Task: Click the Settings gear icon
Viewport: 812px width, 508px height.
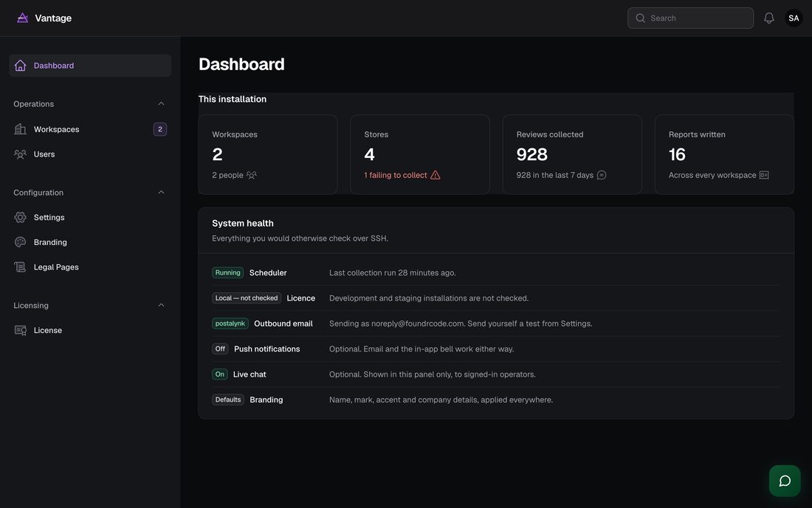Action: click(x=20, y=217)
